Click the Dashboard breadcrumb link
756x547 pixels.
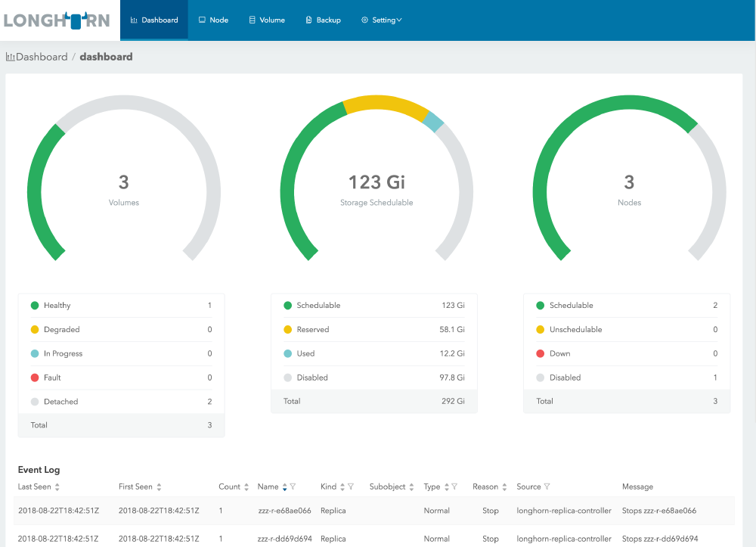click(41, 57)
